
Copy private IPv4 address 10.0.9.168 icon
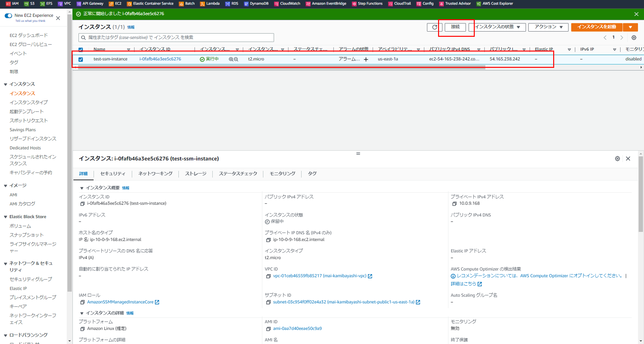(x=454, y=204)
